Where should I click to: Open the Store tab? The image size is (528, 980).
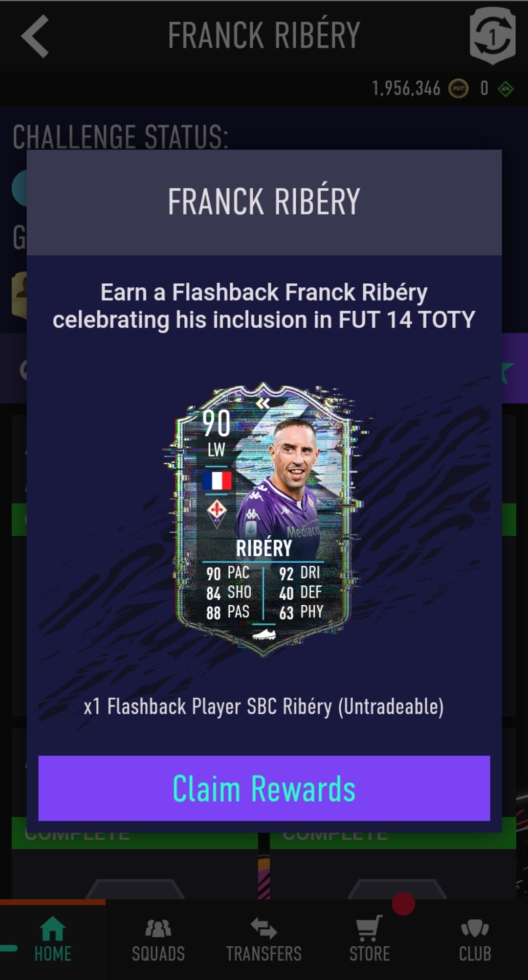click(x=370, y=939)
